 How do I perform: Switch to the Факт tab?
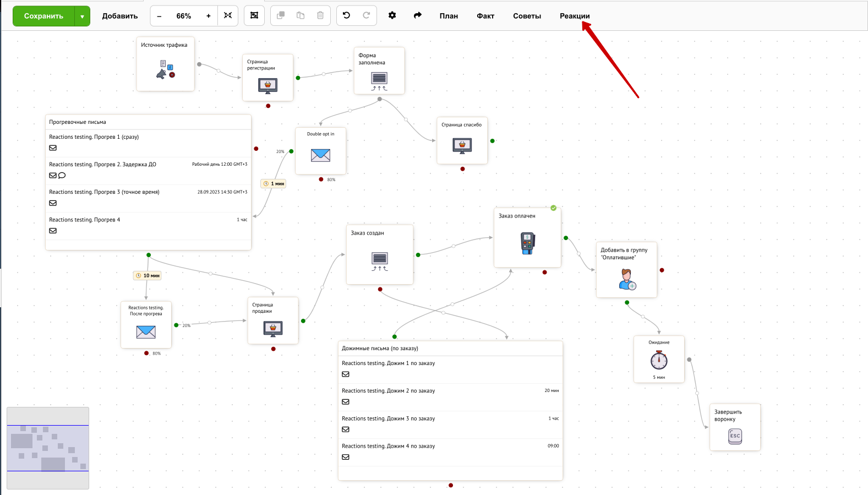point(485,16)
